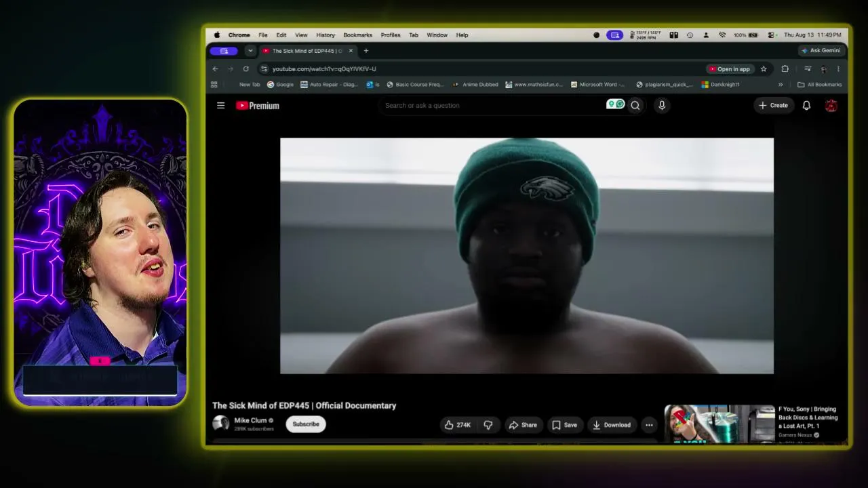This screenshot has width=868, height=488.
Task: Open Chrome three-dot menu
Action: click(838, 68)
